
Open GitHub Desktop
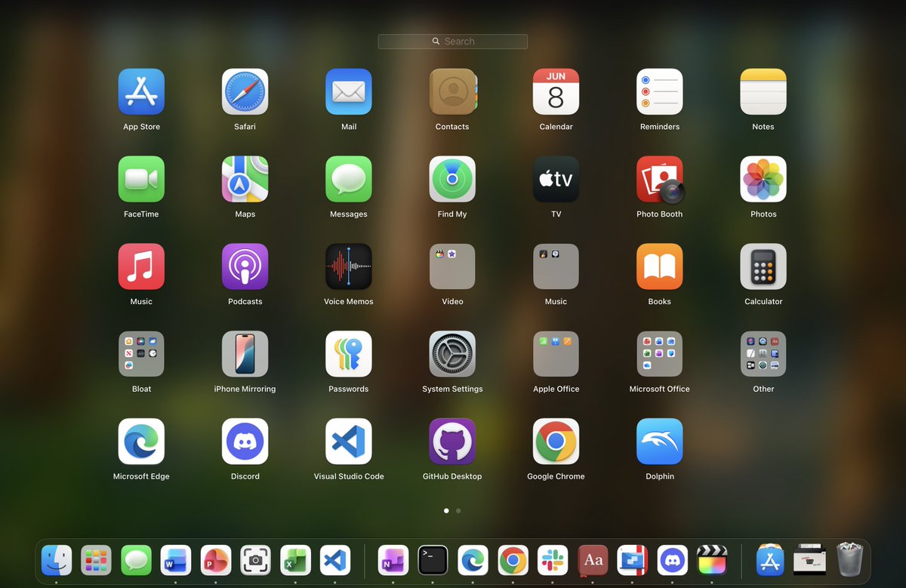pos(452,442)
